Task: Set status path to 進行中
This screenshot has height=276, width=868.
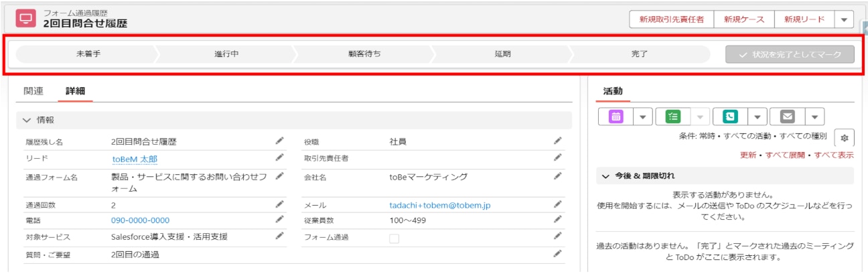Action: tap(226, 54)
